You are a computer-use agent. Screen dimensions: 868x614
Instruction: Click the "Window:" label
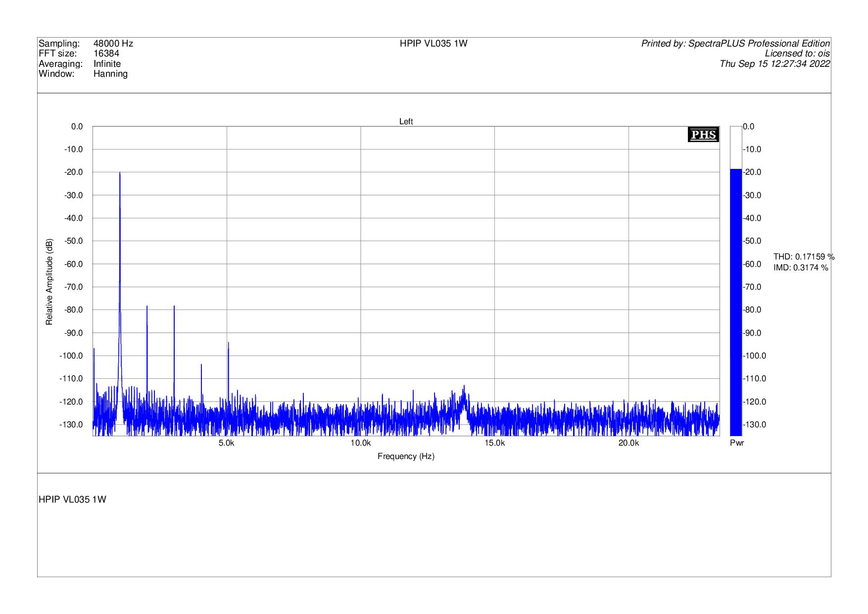pos(56,74)
